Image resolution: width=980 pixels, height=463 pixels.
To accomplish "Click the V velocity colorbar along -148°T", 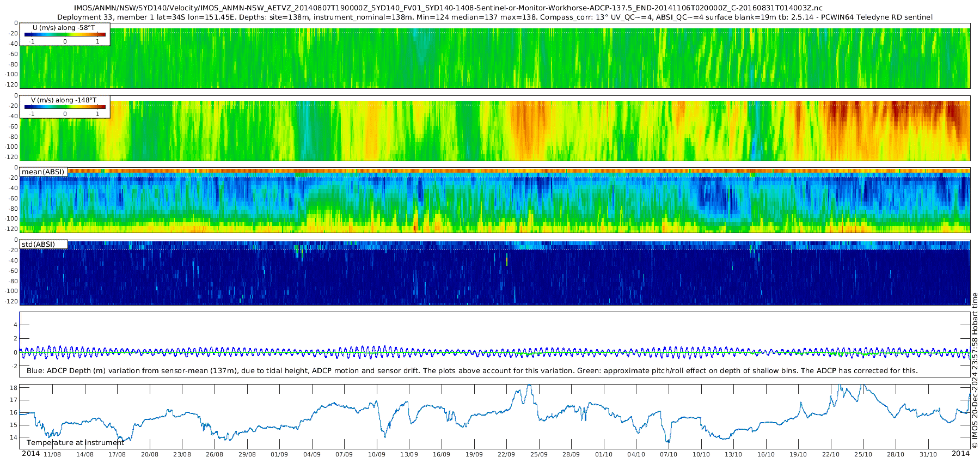I will 65,107.
